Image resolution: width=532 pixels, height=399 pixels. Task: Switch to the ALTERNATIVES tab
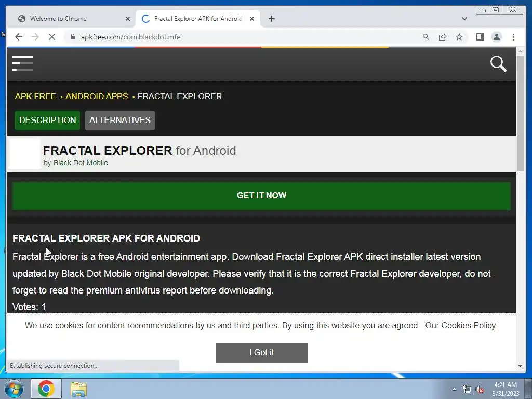click(120, 120)
